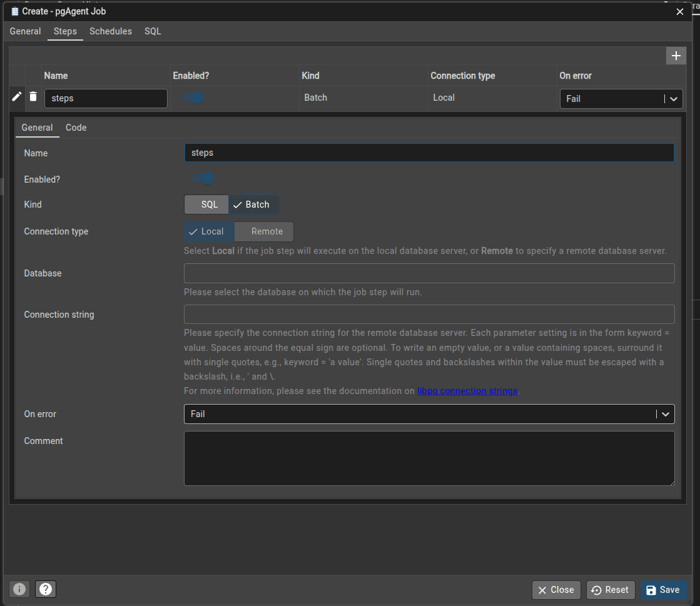Reset the dialog fields

[x=610, y=590]
